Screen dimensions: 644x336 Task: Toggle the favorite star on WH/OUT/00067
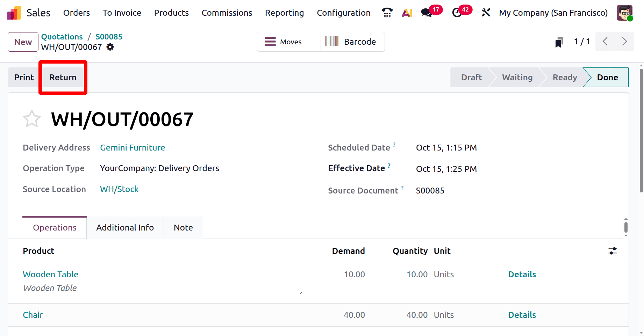coord(32,119)
